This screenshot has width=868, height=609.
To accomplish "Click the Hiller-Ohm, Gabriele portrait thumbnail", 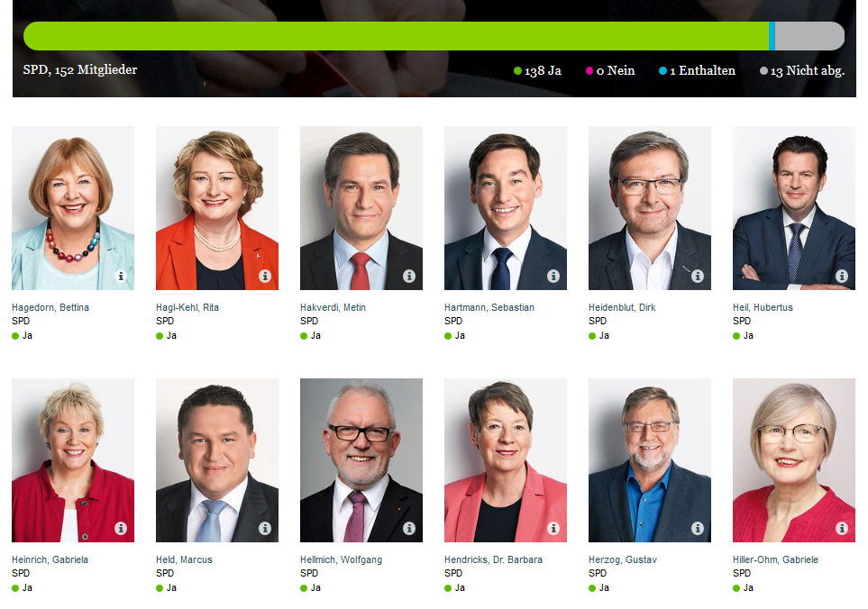I will 794,460.
